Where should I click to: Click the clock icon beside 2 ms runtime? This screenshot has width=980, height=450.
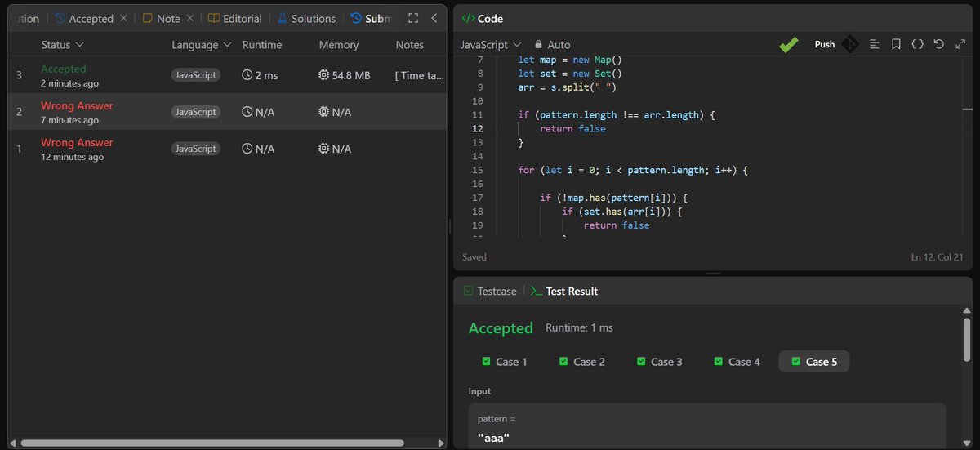247,75
